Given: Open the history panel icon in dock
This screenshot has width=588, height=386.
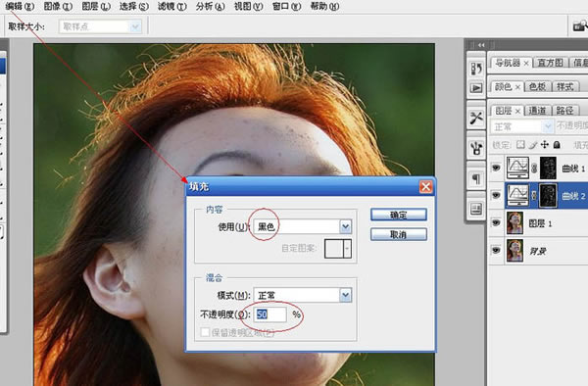Looking at the screenshot, I should pos(476,69).
